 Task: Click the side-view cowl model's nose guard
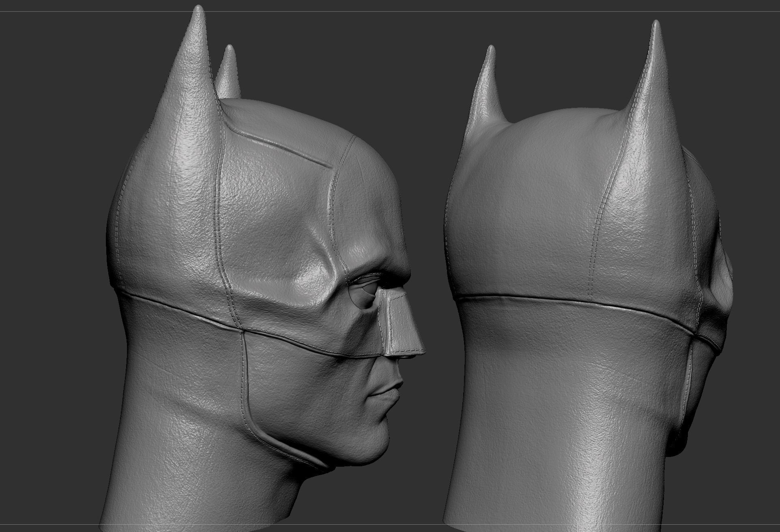coord(402,322)
